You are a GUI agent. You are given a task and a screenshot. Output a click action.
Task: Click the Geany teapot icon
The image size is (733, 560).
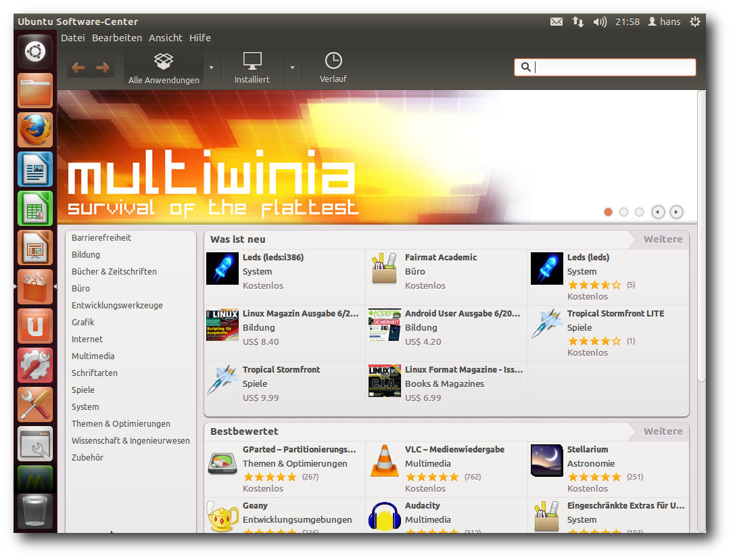point(222,516)
